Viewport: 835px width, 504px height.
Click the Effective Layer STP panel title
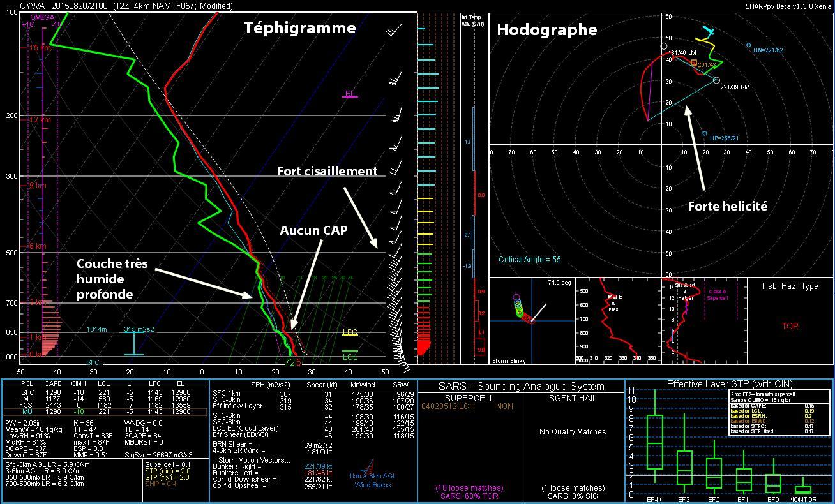(730, 384)
